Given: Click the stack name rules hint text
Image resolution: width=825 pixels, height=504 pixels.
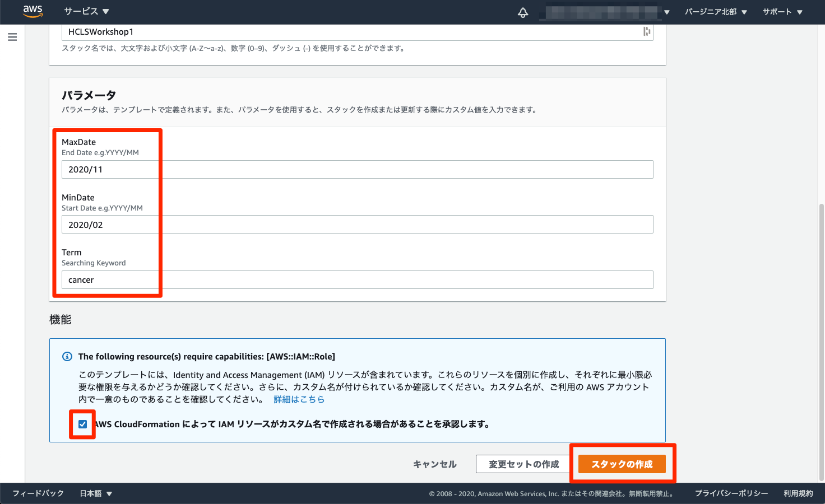Looking at the screenshot, I should 234,48.
